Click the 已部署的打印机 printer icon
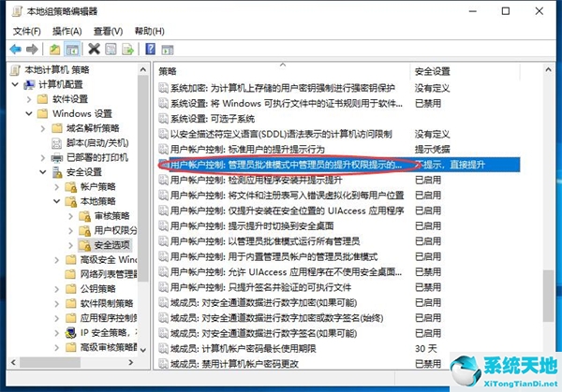Image resolution: width=562 pixels, height=392 pixels. point(56,157)
